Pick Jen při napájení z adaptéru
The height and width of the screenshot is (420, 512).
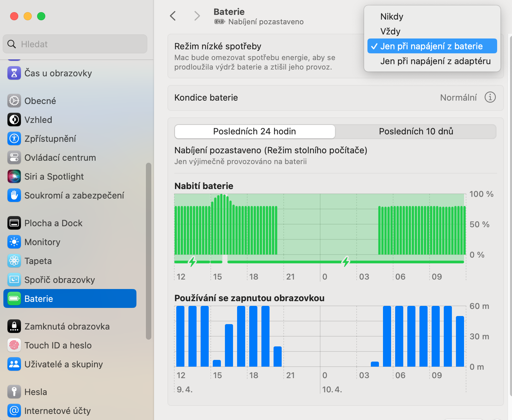point(435,61)
